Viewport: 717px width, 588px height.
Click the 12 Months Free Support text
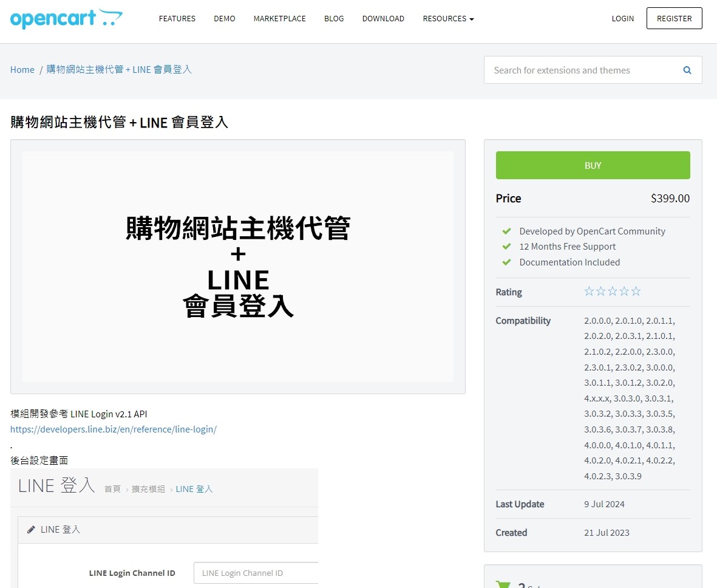click(568, 247)
